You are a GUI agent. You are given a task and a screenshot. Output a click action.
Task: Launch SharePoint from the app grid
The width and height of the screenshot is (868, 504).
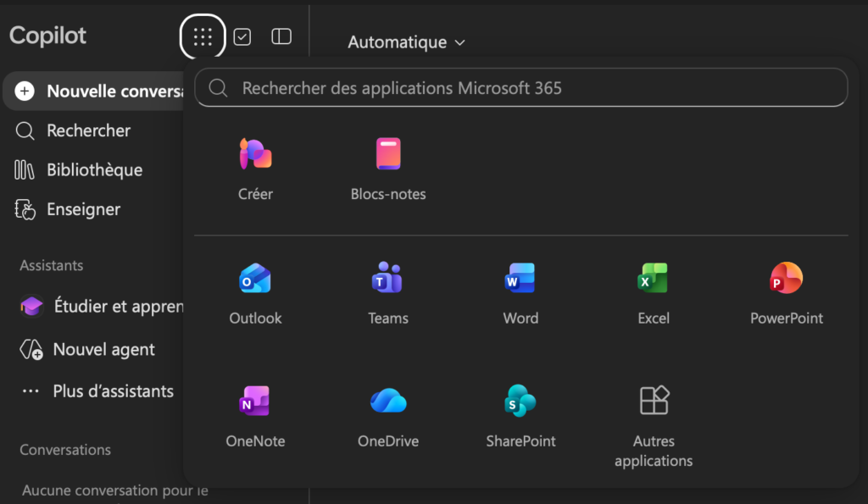520,416
